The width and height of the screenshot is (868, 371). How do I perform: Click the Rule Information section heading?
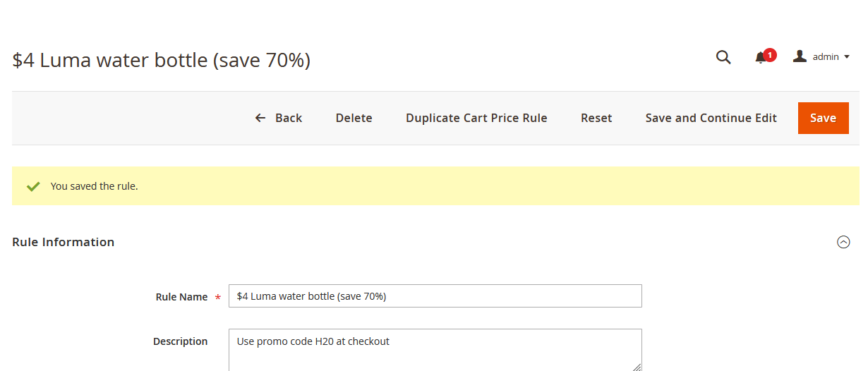(64, 242)
